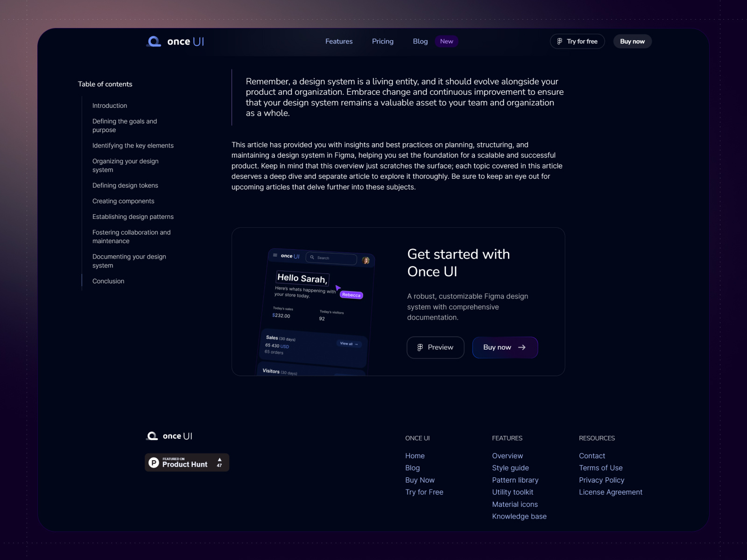Viewport: 747px width, 560px height.
Task: Select Conclusion in the table of contents
Action: click(x=108, y=281)
